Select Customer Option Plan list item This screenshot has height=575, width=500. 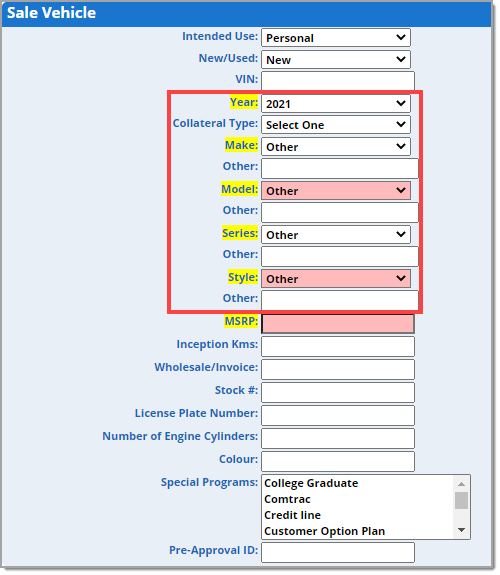click(x=325, y=531)
